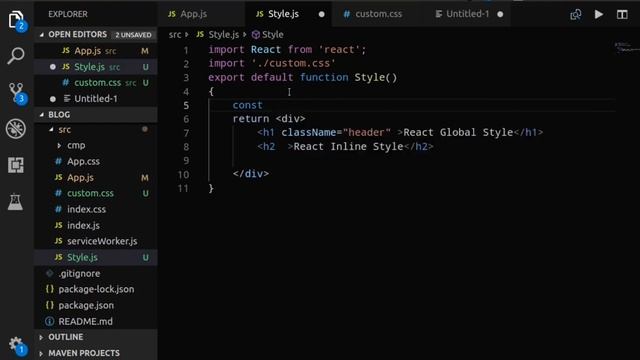
Task: Open index.js in the file tree
Action: point(96,225)
